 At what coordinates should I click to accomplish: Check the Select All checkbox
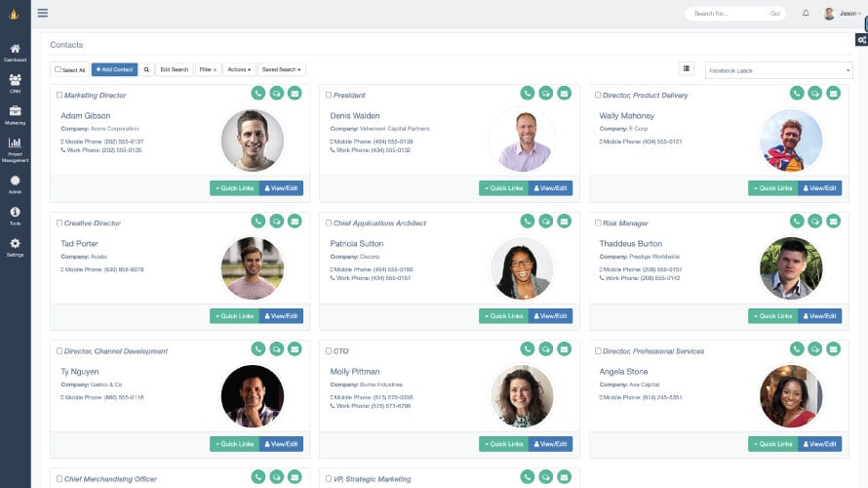(x=58, y=70)
